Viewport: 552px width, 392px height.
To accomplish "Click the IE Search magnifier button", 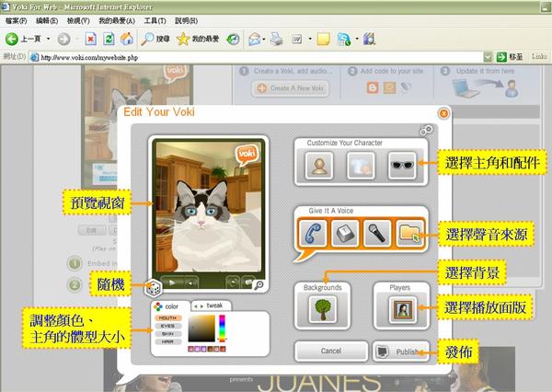I will (x=155, y=39).
